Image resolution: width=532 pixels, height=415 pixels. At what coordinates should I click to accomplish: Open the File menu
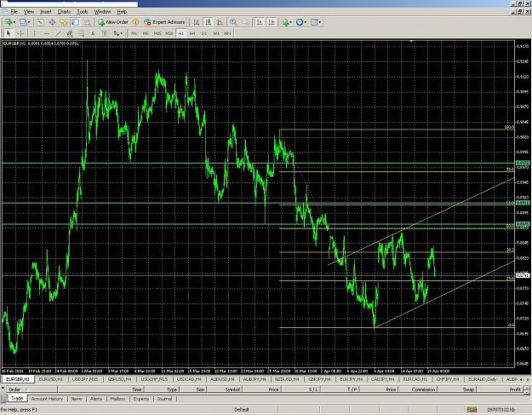[14, 12]
